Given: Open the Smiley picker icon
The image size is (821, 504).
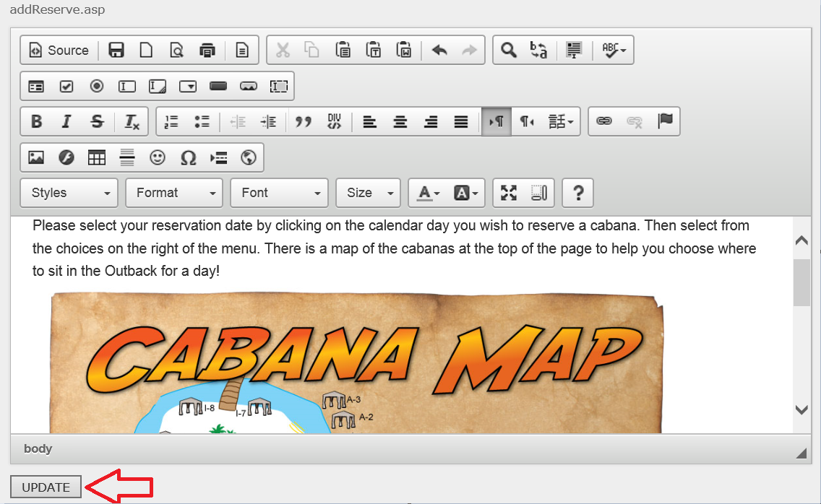Looking at the screenshot, I should [x=158, y=157].
